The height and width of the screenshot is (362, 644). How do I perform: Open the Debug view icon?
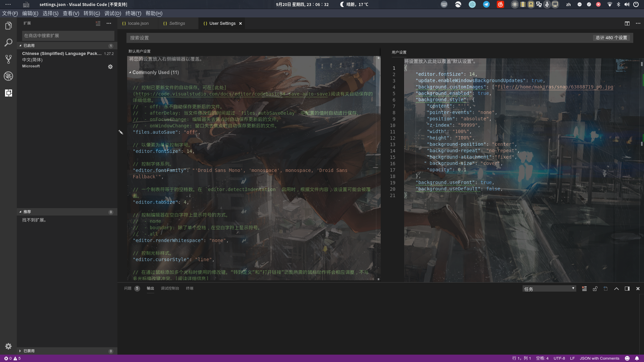(x=8, y=76)
